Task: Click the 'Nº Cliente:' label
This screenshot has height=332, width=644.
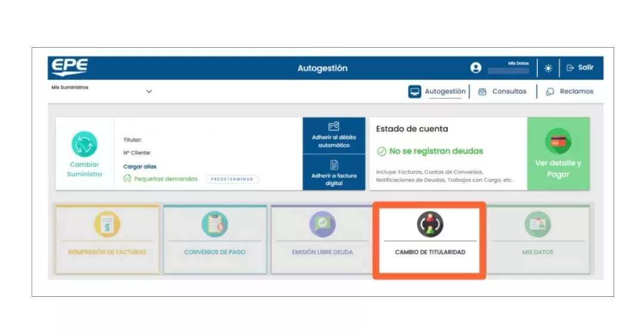Action: coord(137,153)
